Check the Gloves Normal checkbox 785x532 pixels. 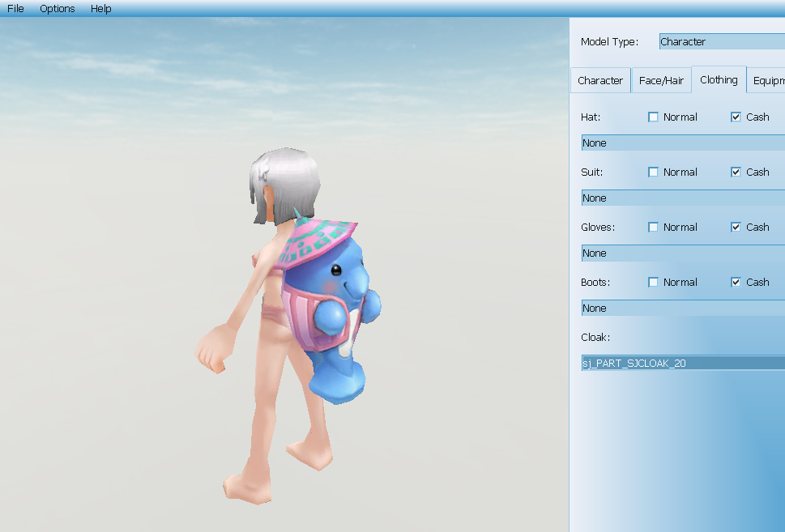coord(654,228)
